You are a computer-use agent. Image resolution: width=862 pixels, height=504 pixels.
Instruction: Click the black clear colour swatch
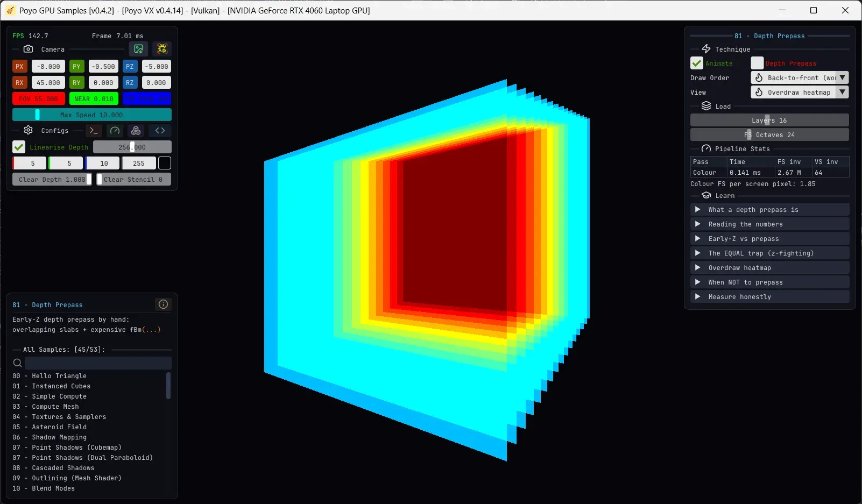[165, 163]
